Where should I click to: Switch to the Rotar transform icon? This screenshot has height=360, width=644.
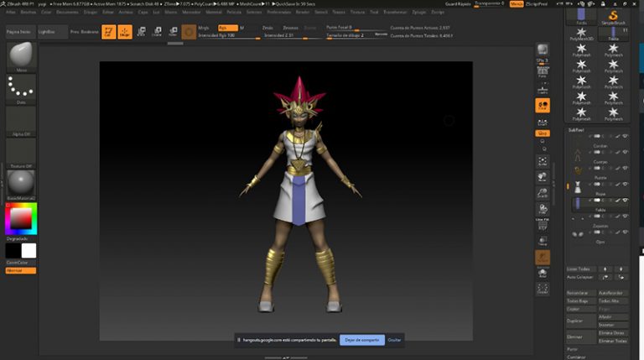pyautogui.click(x=173, y=32)
